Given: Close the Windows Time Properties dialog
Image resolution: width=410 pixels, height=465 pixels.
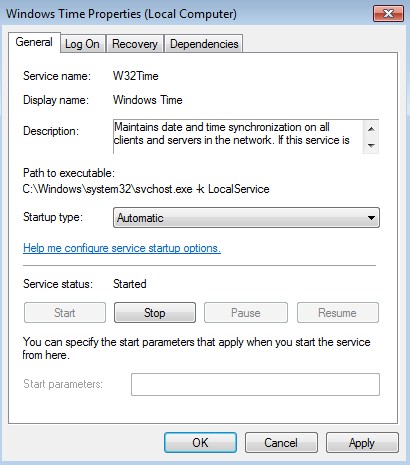Looking at the screenshot, I should (388, 14).
